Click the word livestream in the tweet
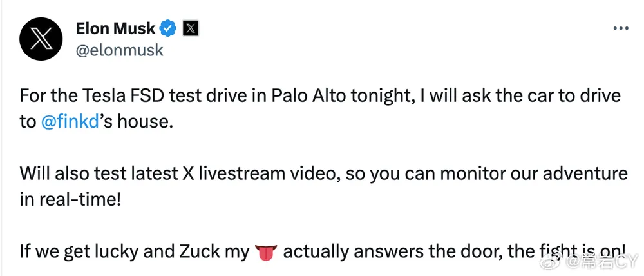Viewport: 644px width, 276px height. (241, 174)
